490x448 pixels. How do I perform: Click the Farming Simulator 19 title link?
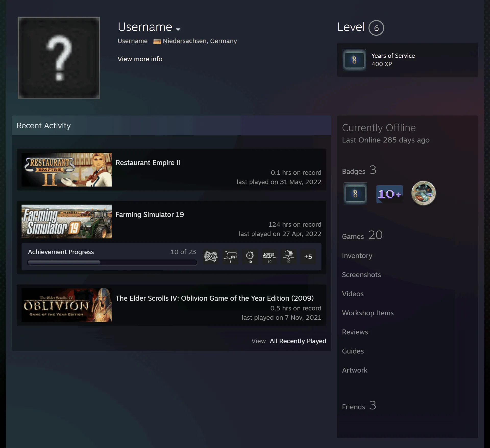[x=150, y=214]
